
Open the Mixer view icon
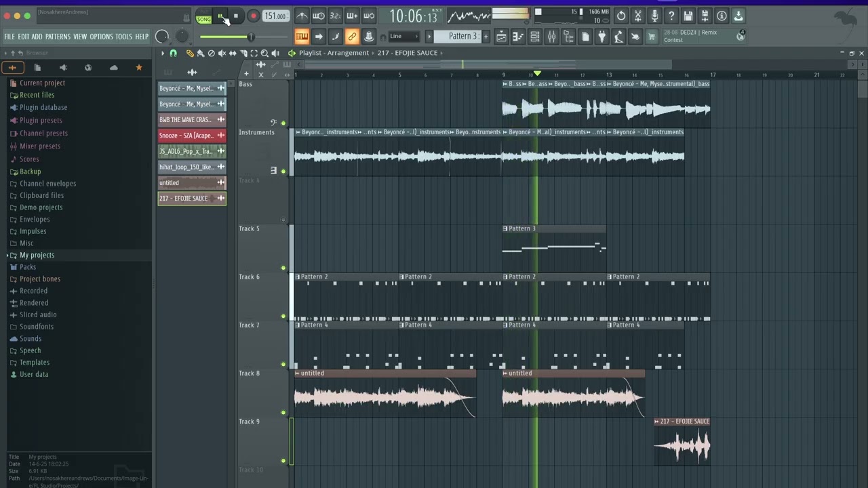551,37
